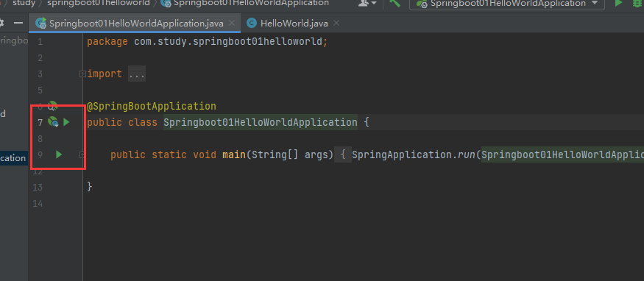Click the closing brace on line 13
This screenshot has height=281, width=644.
(x=90, y=187)
